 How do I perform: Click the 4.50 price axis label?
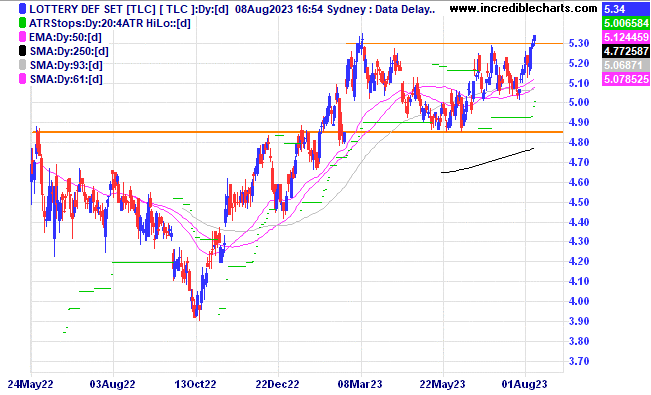[x=579, y=202]
